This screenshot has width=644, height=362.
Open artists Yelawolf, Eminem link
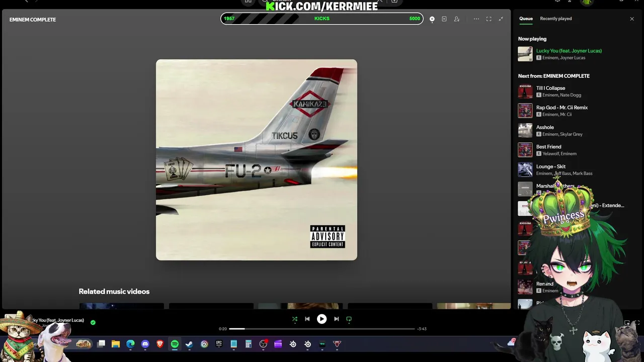point(559,154)
